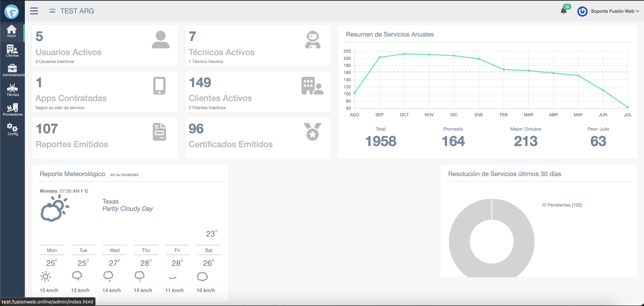Screen dimensions: 644x306
Task: Open Proveedores in sidebar
Action: pos(12,110)
